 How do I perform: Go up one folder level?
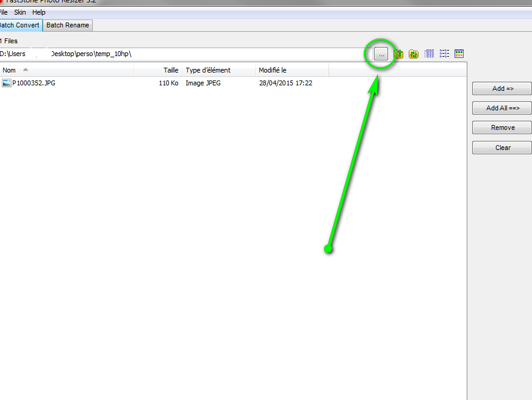click(x=399, y=54)
